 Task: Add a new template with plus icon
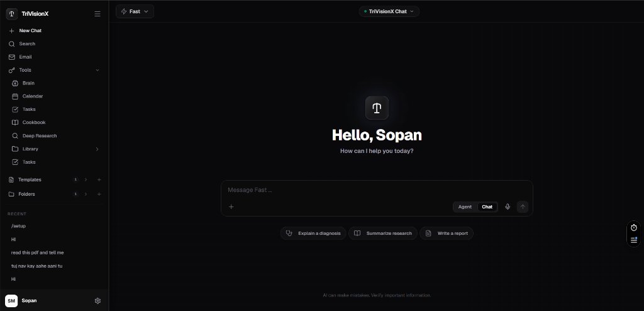tap(99, 180)
